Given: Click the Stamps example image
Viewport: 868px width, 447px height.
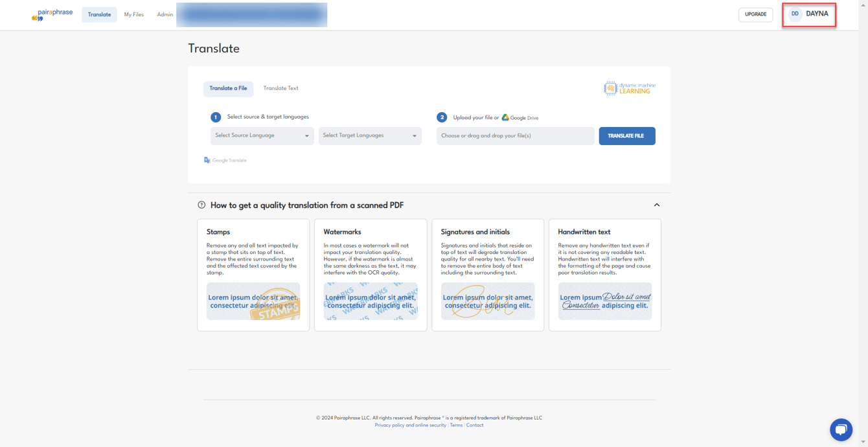Looking at the screenshot, I should pyautogui.click(x=253, y=301).
